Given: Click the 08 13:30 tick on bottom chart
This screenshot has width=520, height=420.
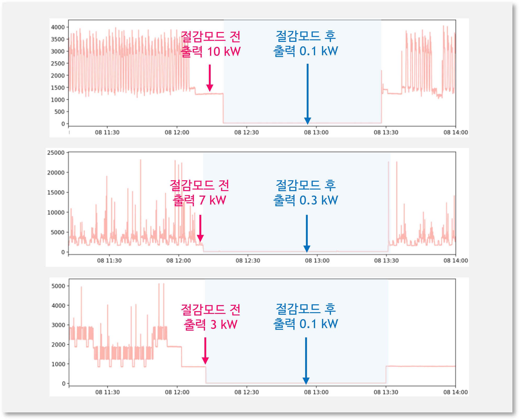Looking at the screenshot, I should coord(386,392).
